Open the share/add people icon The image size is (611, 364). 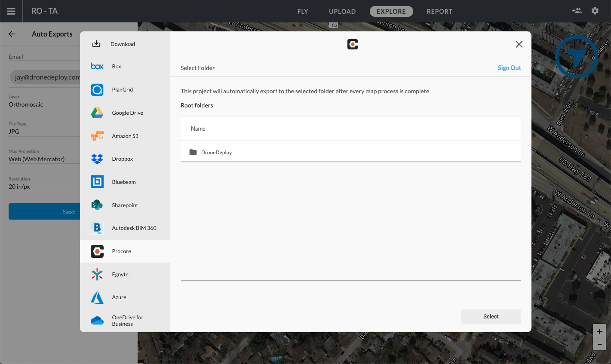577,11
